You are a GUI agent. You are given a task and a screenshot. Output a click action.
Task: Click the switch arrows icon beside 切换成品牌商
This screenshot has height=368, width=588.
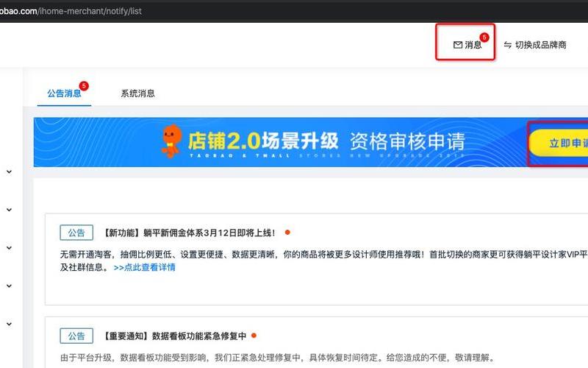pos(507,45)
